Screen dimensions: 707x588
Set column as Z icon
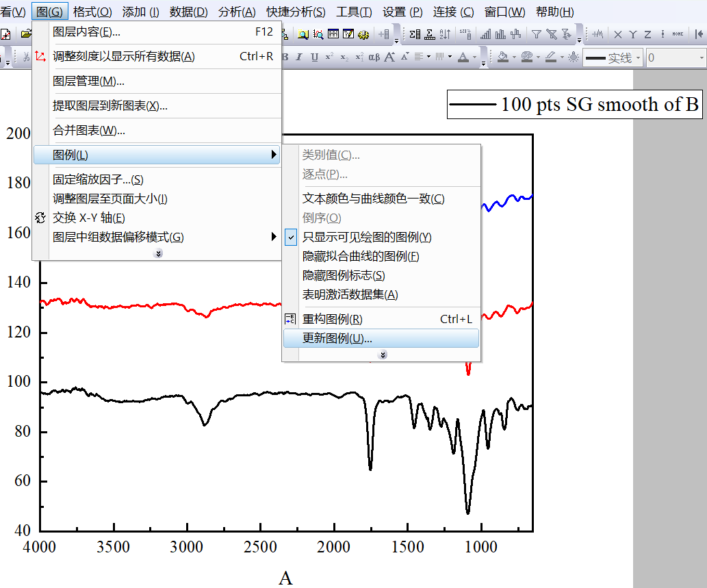(x=647, y=34)
